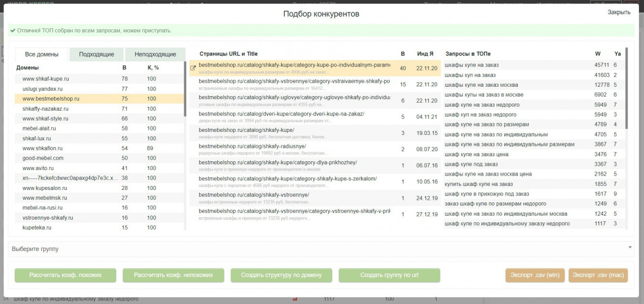The image size is (644, 304).
Task: Select URL category-shkafy-kupe-s-zerkalom row
Action: point(315,182)
